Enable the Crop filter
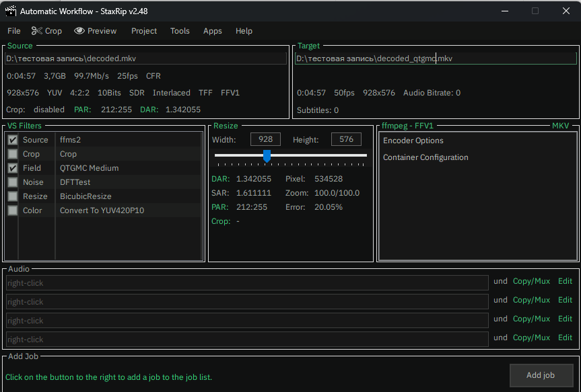Viewport: 581px width, 392px height. (11, 153)
